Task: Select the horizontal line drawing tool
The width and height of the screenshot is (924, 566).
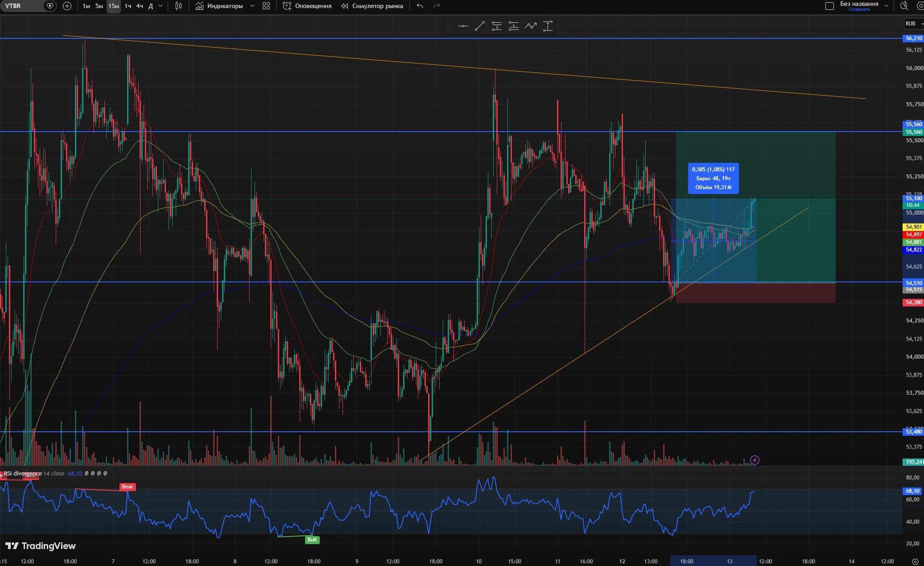Action: [x=463, y=26]
